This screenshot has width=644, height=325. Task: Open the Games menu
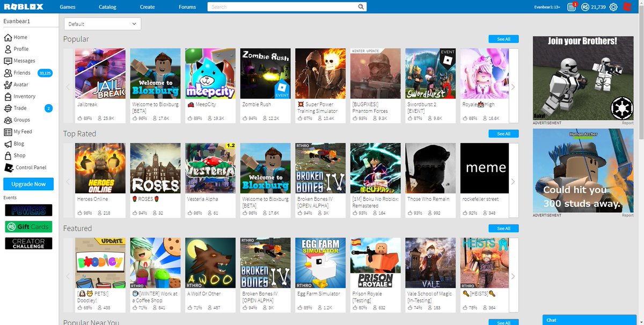(x=68, y=7)
